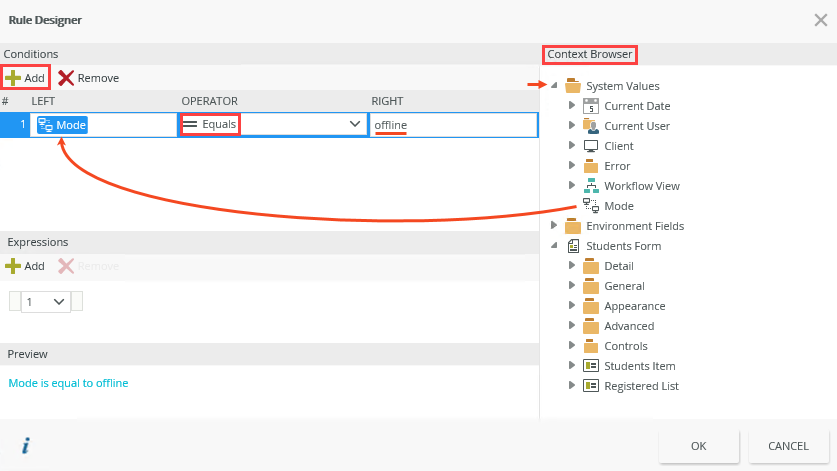Click the Registered List view icon

point(590,386)
